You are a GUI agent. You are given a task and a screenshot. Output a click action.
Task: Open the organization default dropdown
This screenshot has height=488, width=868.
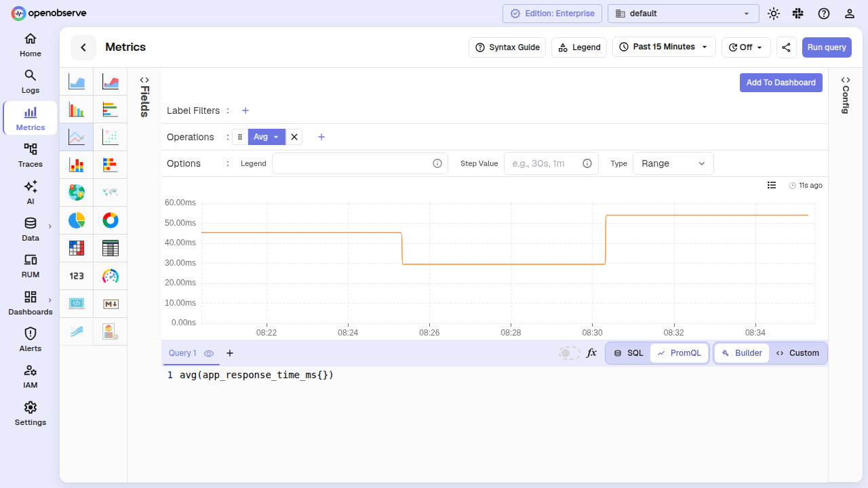point(683,14)
